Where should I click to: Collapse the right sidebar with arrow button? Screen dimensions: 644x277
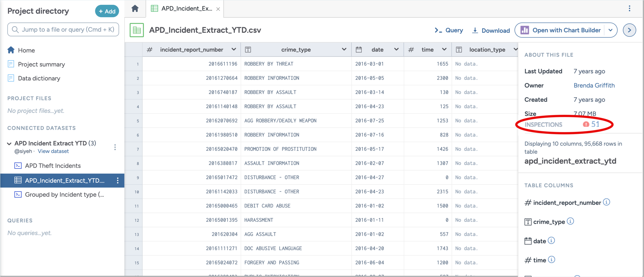(629, 30)
